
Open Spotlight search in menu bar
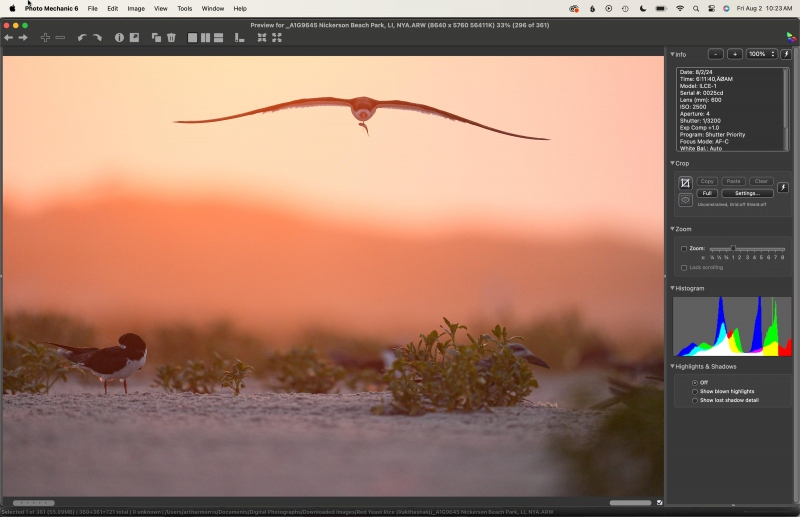[696, 9]
